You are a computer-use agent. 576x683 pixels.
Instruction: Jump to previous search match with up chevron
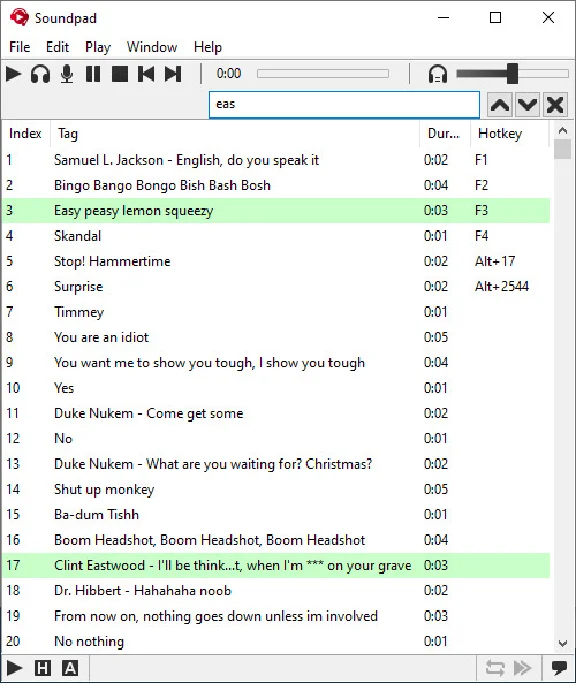click(500, 105)
